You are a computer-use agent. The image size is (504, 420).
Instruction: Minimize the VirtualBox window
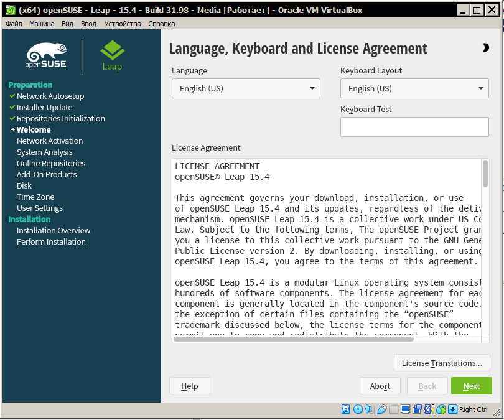[x=462, y=11]
